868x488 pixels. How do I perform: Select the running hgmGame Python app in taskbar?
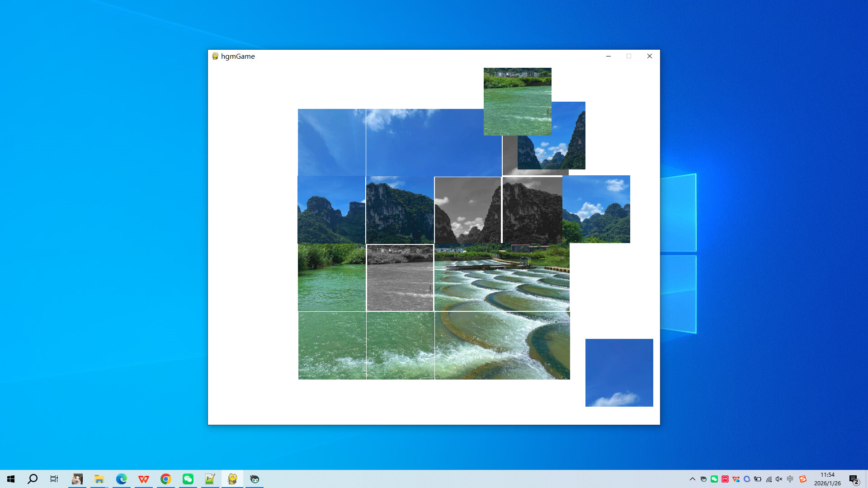(x=232, y=479)
